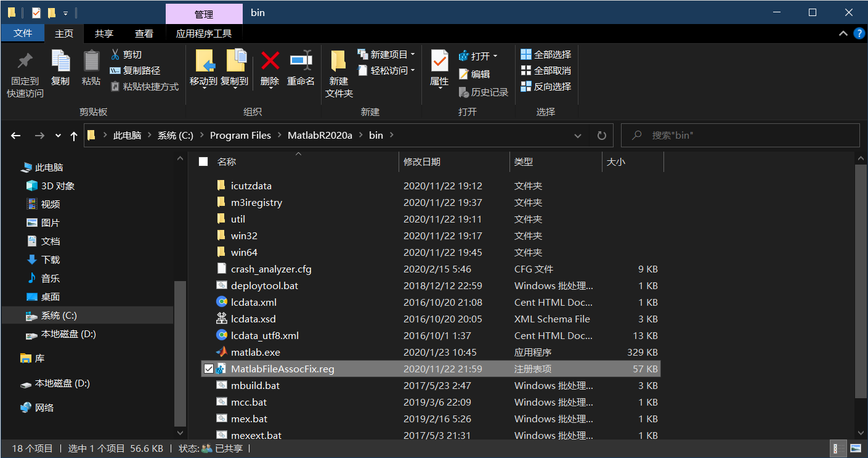Switch to the Home (主页) tab

[x=64, y=33]
